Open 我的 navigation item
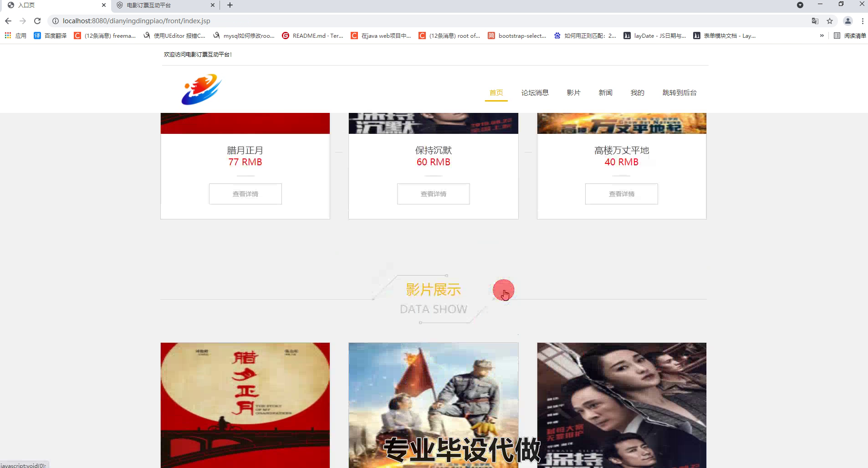The image size is (868, 468). 637,92
